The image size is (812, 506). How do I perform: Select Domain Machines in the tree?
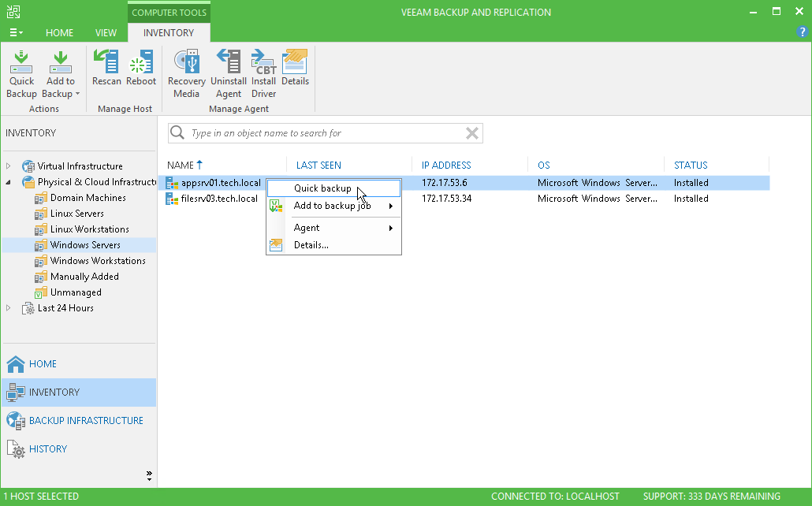(x=88, y=198)
